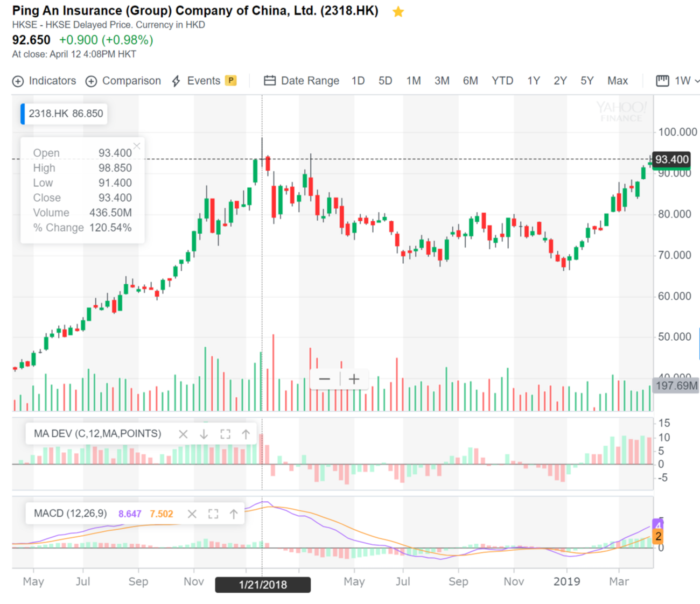Click the company title Ping An Insurance
The width and height of the screenshot is (700, 604).
click(195, 11)
